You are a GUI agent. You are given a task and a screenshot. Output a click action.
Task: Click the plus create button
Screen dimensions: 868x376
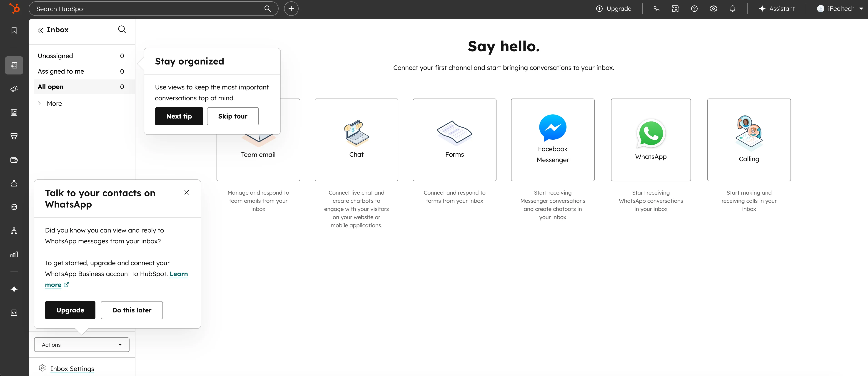coord(291,9)
